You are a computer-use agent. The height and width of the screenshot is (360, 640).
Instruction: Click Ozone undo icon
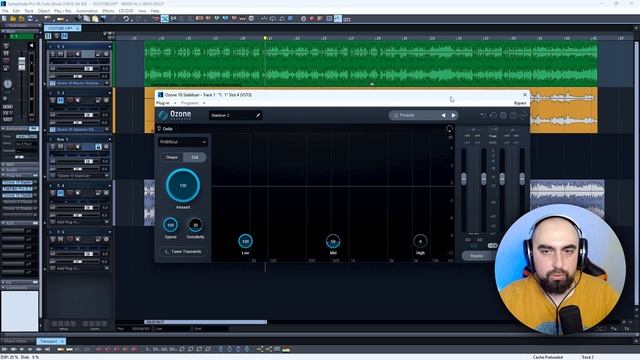483,116
